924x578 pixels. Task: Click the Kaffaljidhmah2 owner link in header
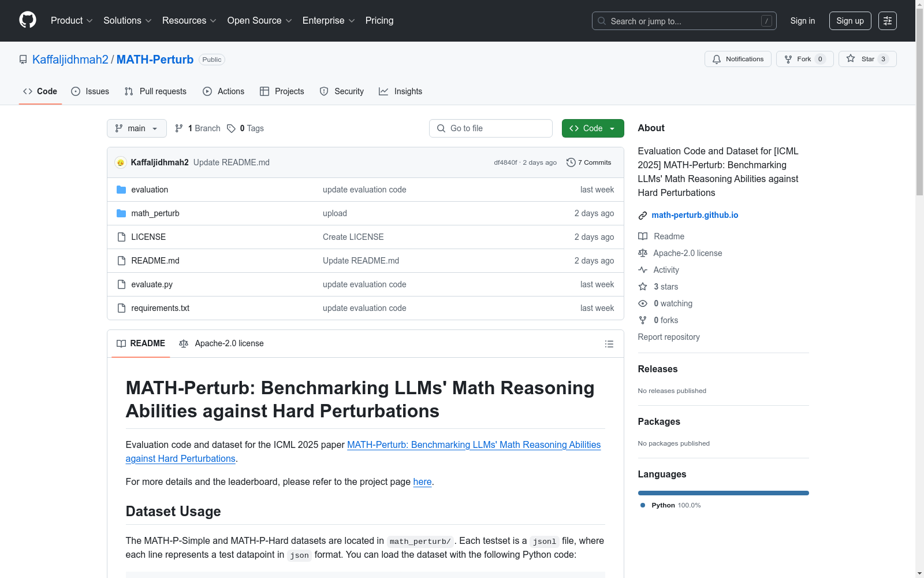[x=70, y=60]
